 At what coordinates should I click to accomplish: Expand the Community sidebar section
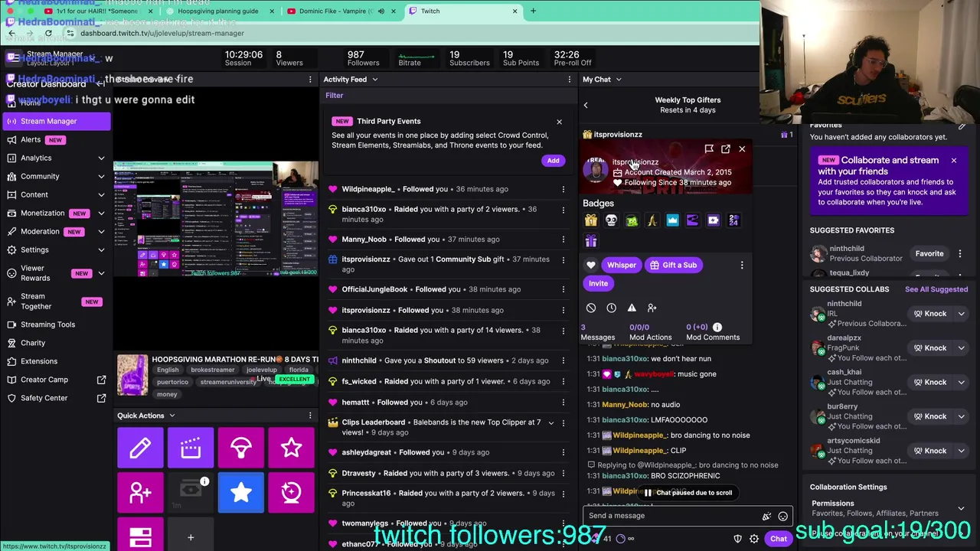pos(101,176)
